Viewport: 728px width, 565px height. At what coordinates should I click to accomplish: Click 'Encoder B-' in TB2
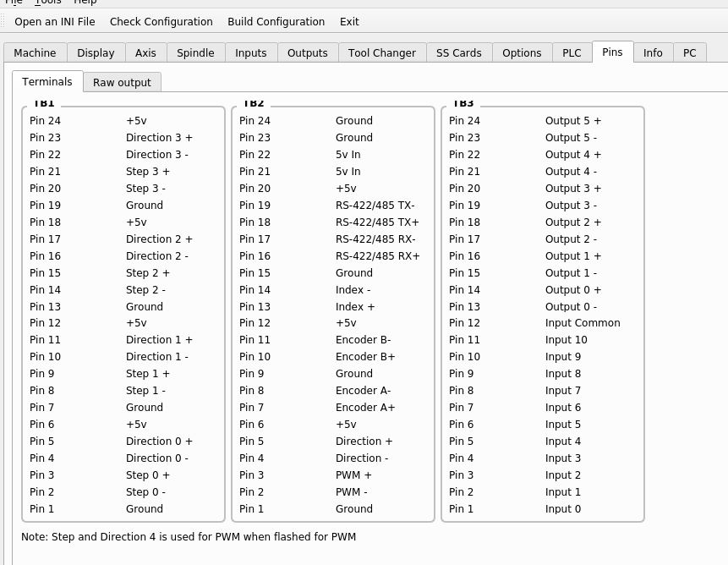point(363,339)
